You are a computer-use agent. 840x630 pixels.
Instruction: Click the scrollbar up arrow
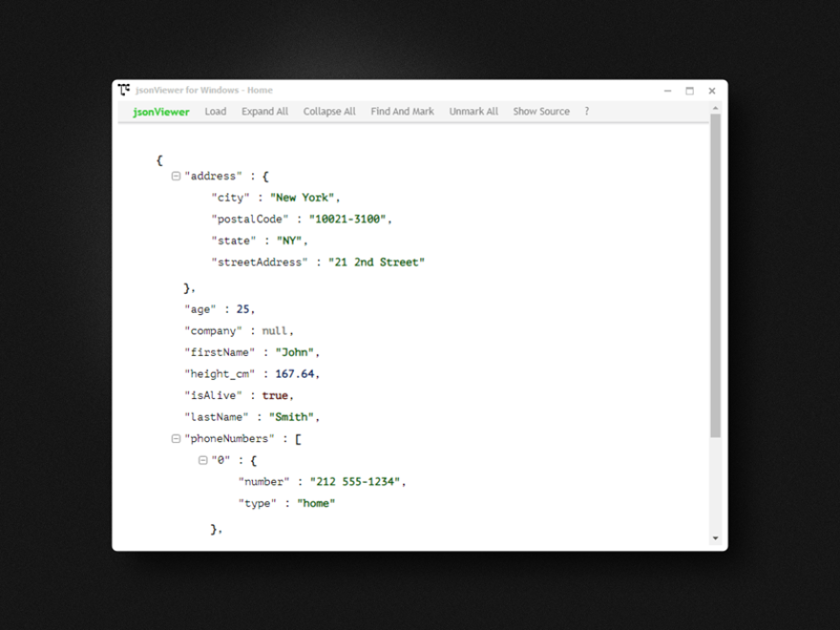point(716,109)
